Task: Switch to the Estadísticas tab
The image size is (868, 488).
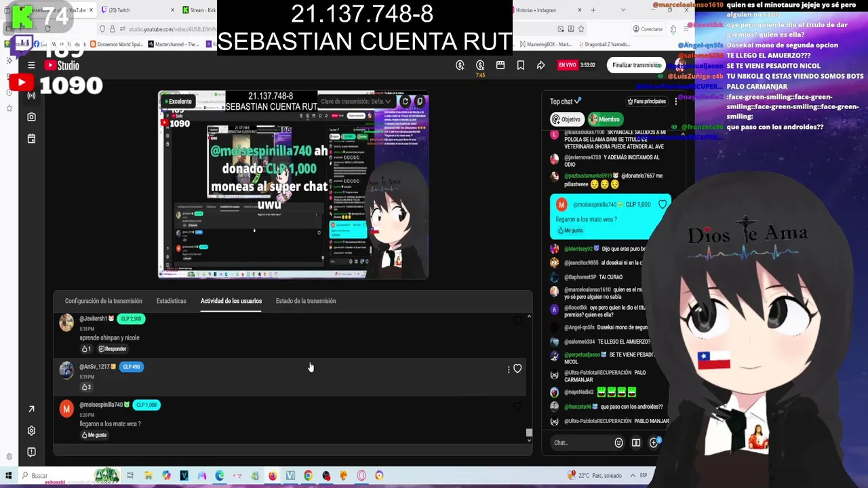Action: pos(171,301)
